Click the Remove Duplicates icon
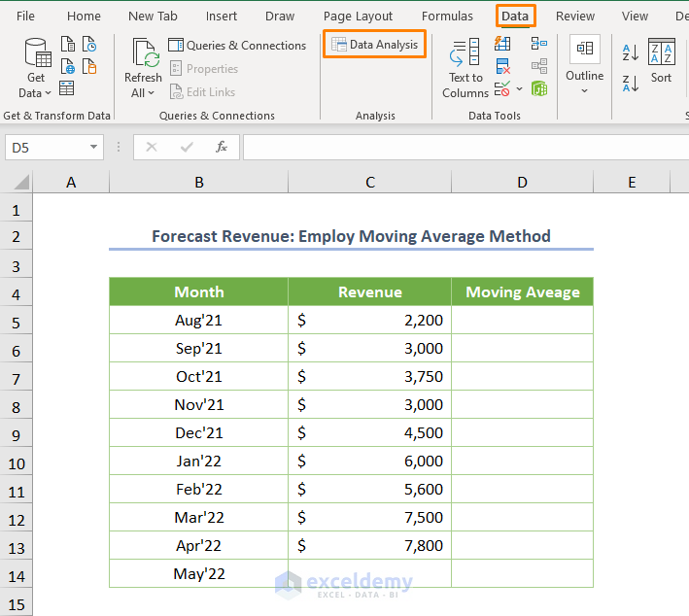 click(x=502, y=66)
